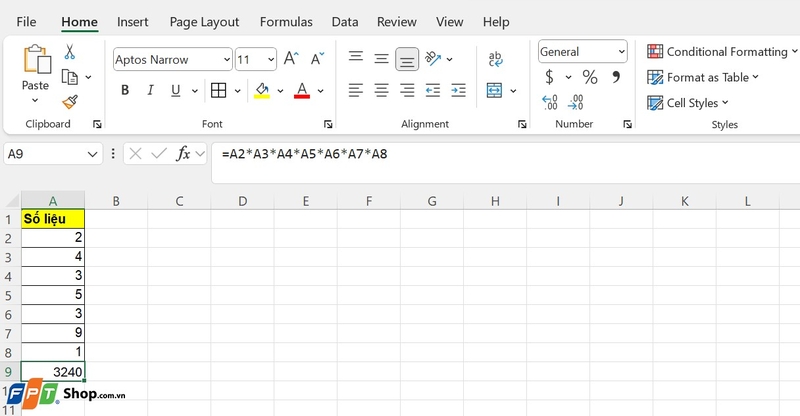Open the File tab
This screenshot has width=800, height=416.
pos(26,22)
